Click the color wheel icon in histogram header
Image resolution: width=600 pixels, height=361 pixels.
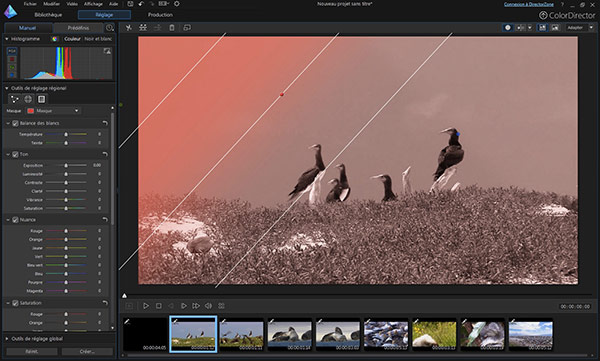(55, 39)
